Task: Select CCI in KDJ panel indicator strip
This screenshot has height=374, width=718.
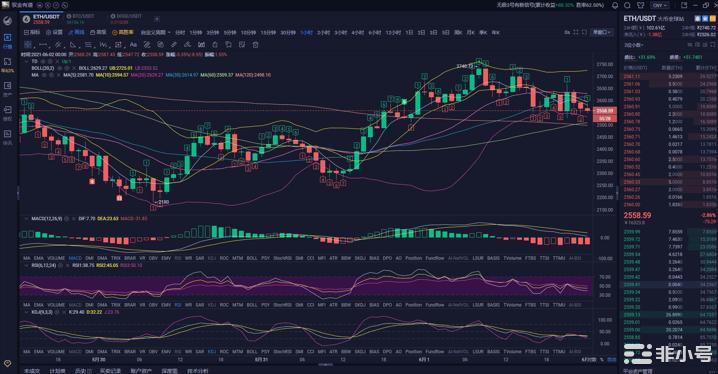Action: 310,352
